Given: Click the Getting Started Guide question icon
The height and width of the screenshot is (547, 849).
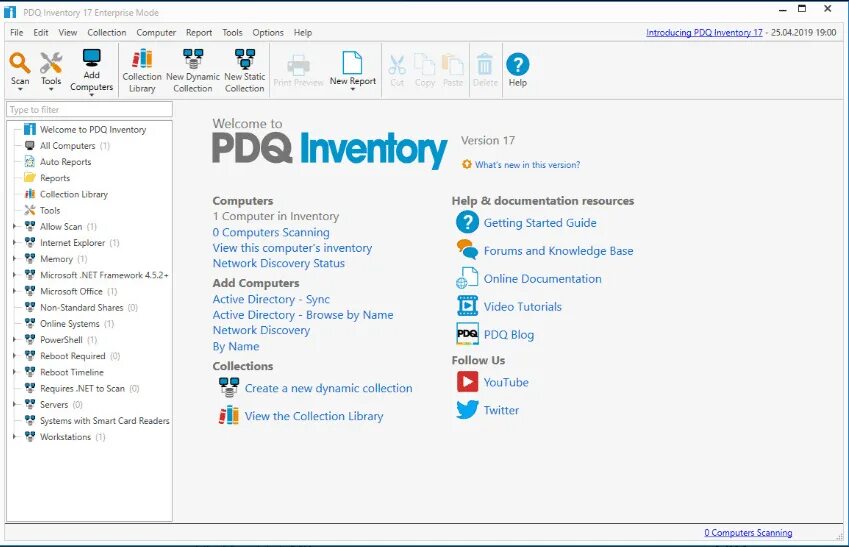Looking at the screenshot, I should [x=467, y=222].
